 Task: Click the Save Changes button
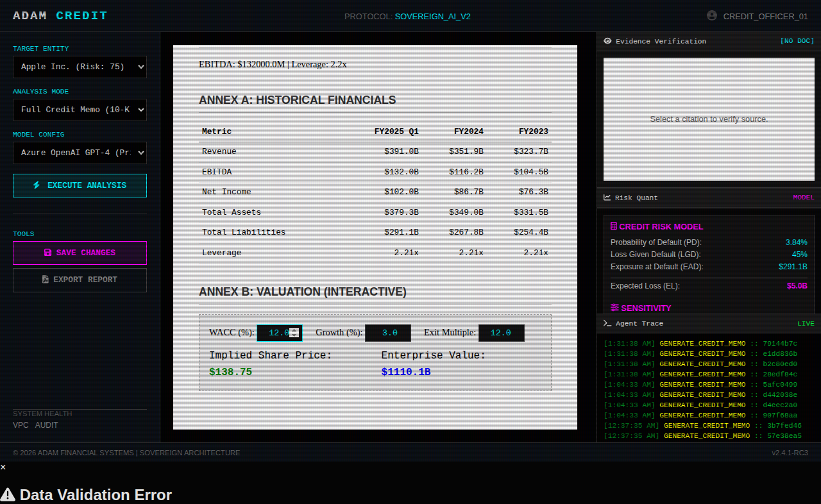point(80,253)
